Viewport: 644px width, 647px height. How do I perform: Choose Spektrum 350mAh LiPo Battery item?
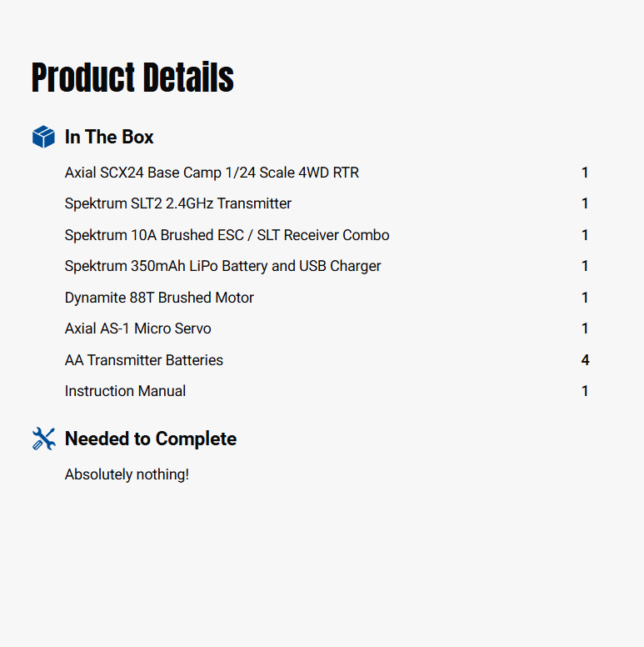[222, 266]
